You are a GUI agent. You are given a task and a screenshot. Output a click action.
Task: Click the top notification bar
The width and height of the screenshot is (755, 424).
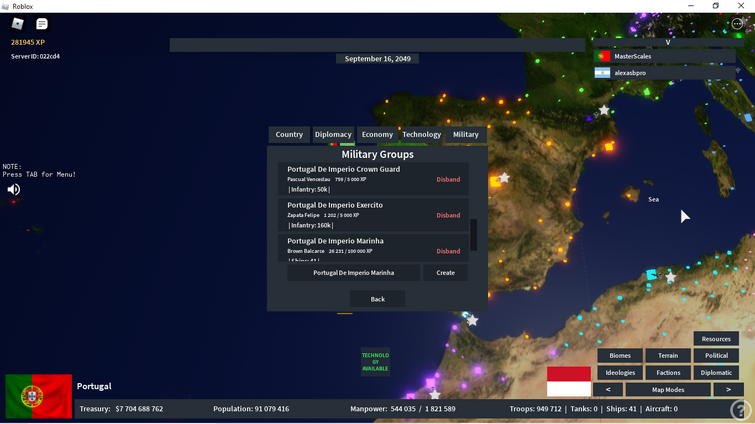[x=377, y=45]
